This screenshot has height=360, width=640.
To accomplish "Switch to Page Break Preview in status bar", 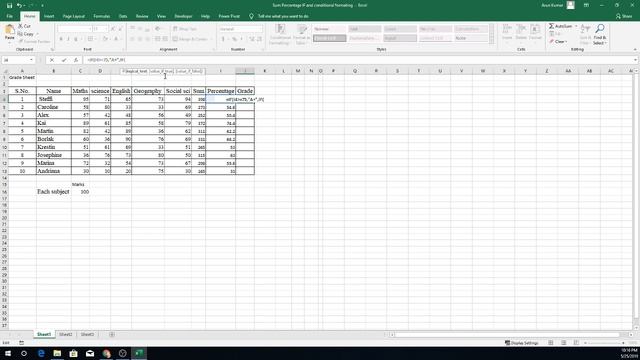I will pos(576,343).
